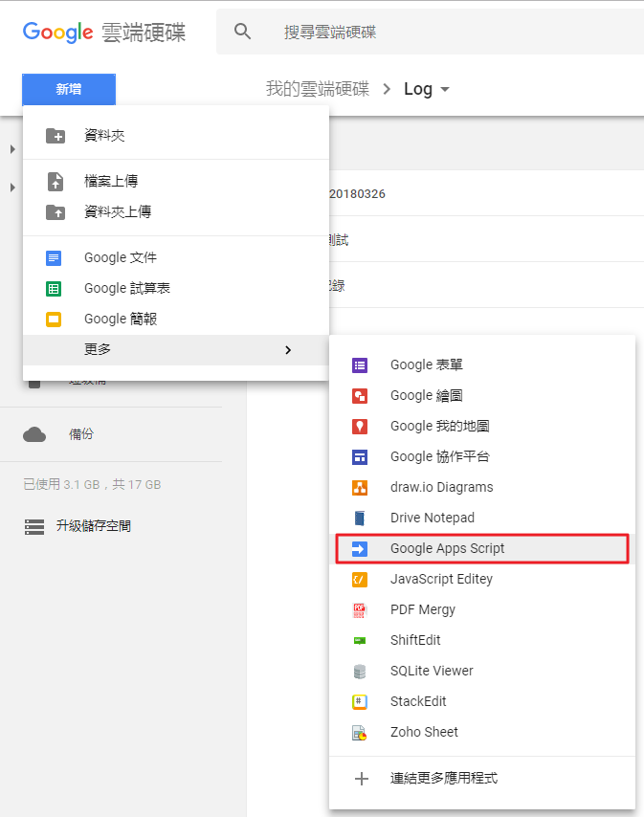Click the Google logo in the header

[57, 33]
